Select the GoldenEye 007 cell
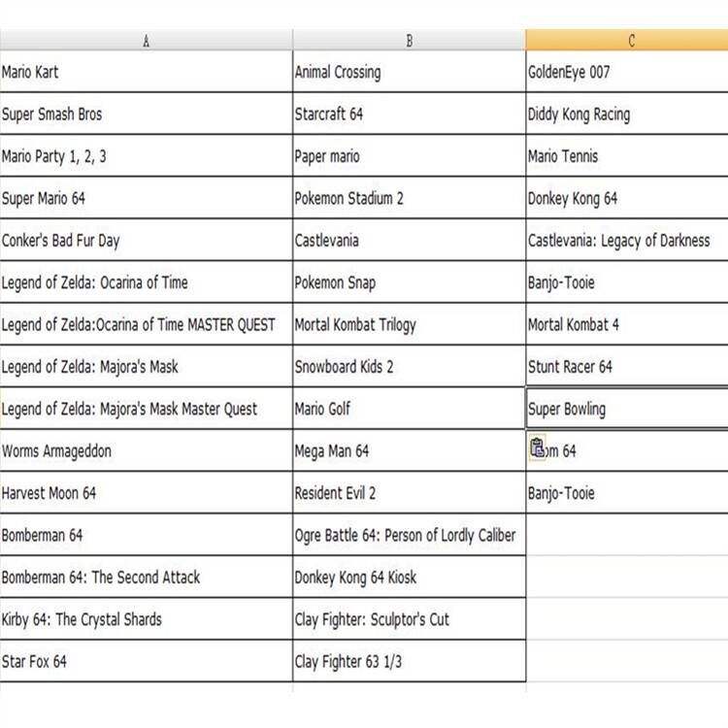 click(x=627, y=72)
